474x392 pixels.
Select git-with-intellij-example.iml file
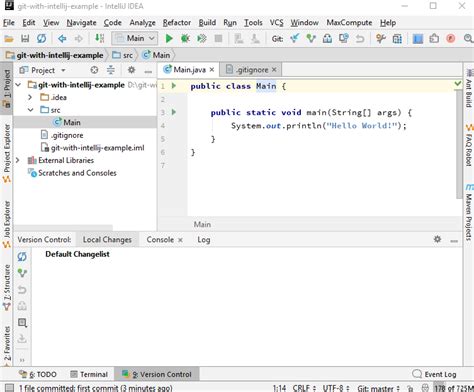pos(93,148)
